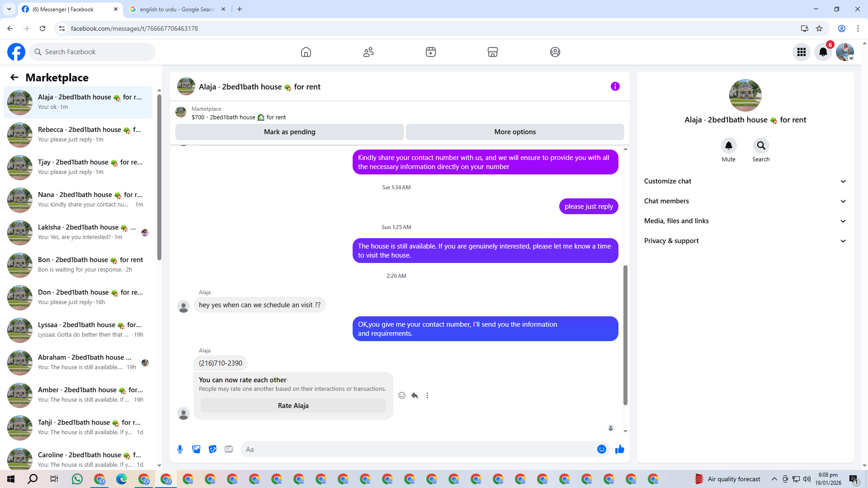The height and width of the screenshot is (488, 868).
Task: Send a thumbs up like
Action: click(619, 449)
